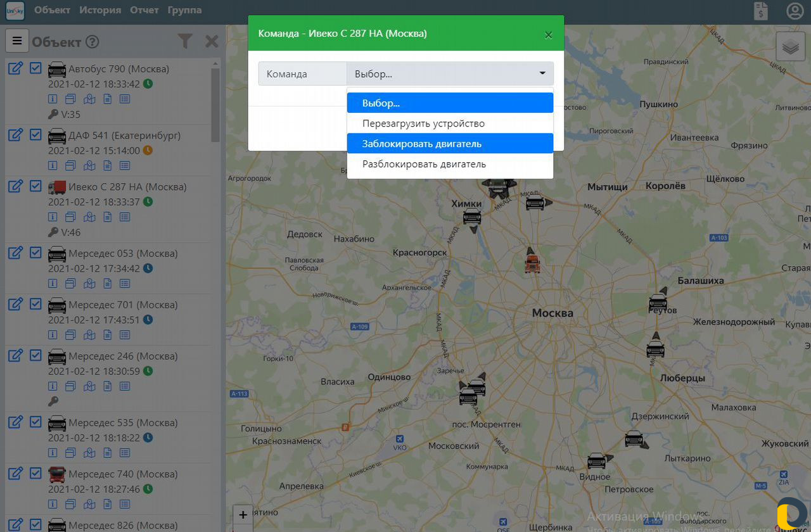Image resolution: width=811 pixels, height=532 pixels.
Task: Choose Заблокировать двигатель command
Action: (x=450, y=143)
